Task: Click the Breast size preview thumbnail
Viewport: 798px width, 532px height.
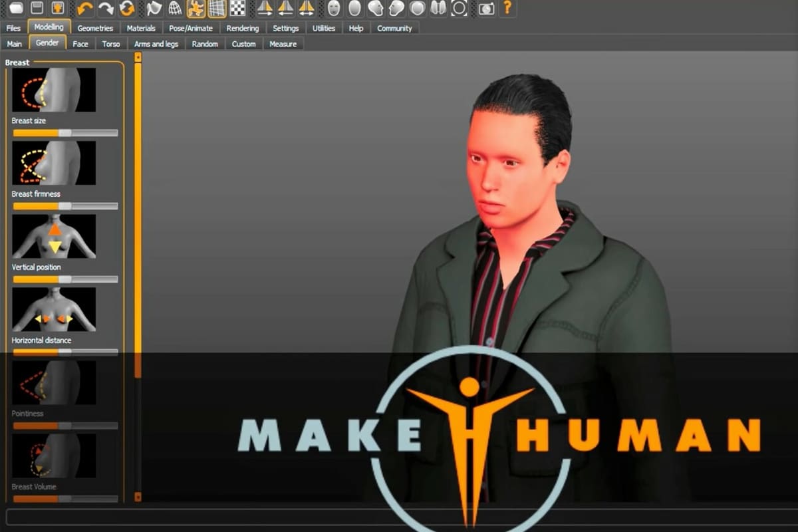Action: click(x=54, y=90)
